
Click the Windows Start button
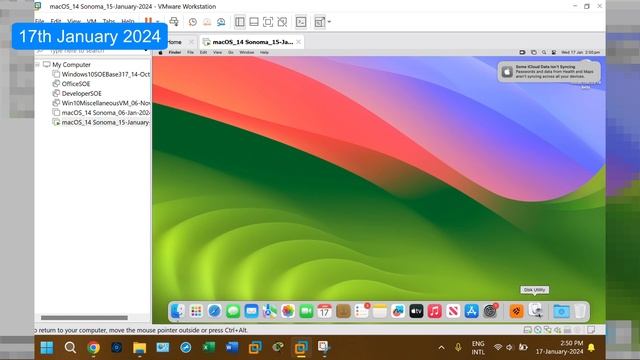pos(47,348)
